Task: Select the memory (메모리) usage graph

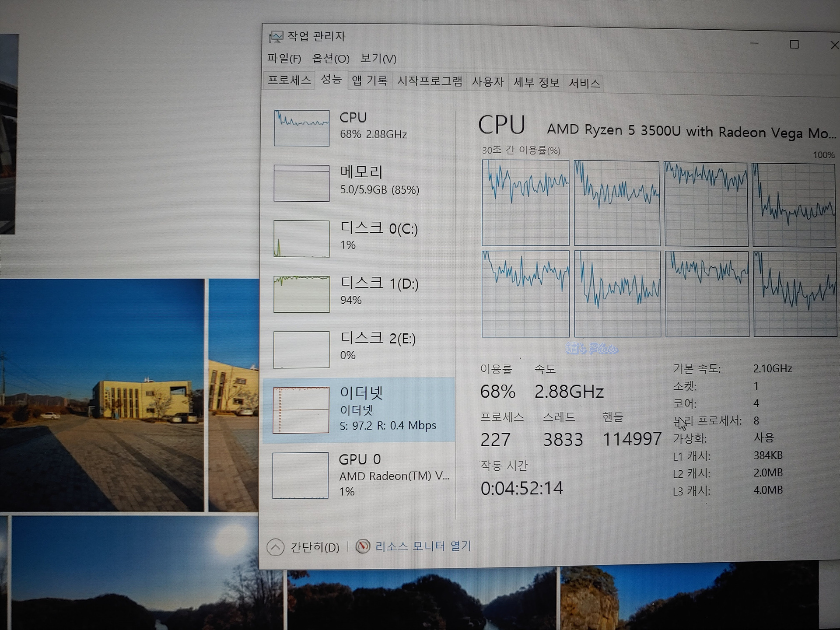Action: [301, 183]
